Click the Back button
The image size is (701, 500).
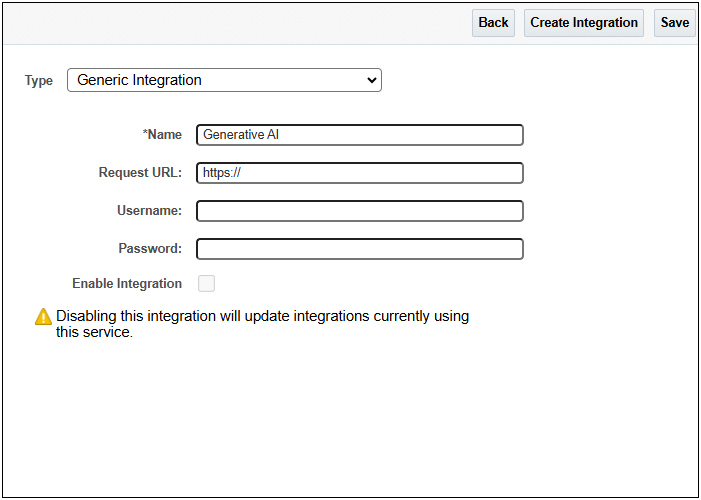point(493,23)
